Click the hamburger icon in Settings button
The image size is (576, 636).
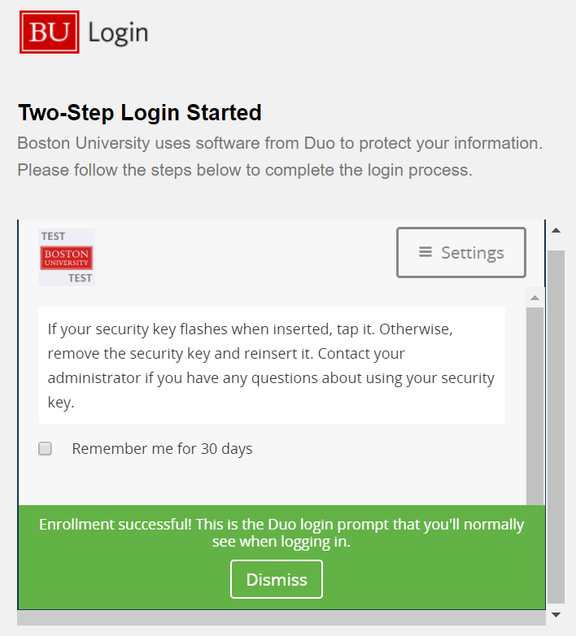click(425, 252)
